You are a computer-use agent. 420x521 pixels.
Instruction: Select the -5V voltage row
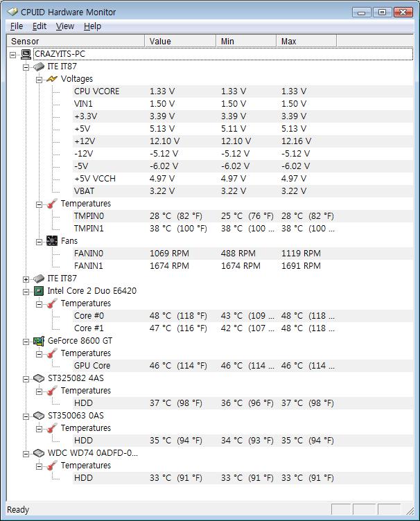point(243,166)
